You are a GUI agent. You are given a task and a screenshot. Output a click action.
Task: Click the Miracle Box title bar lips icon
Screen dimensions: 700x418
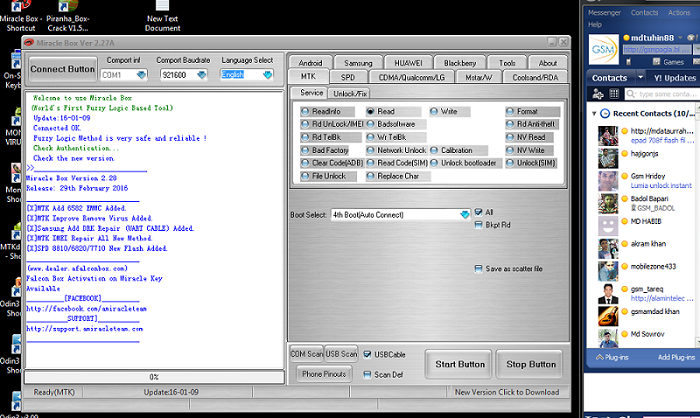click(29, 42)
